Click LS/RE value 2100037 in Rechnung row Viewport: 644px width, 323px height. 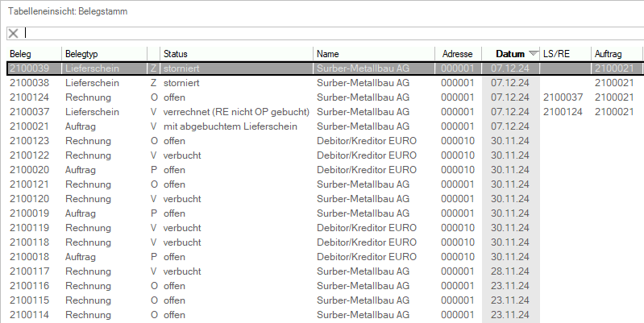pos(563,97)
